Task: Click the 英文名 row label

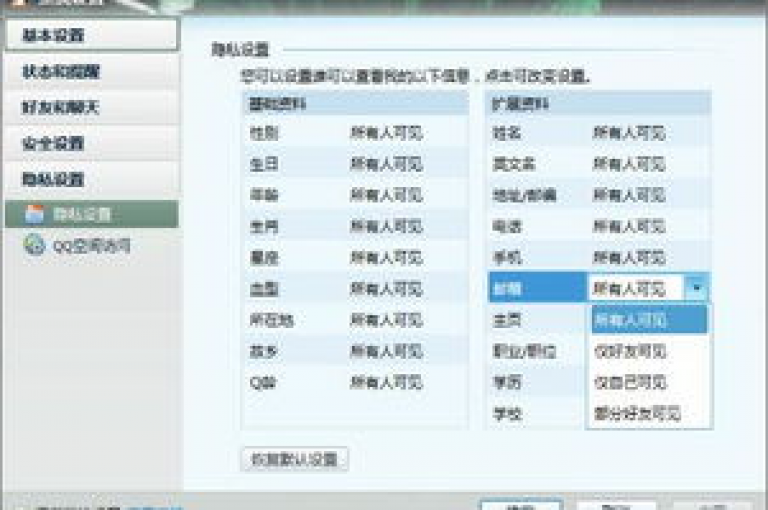Action: (x=513, y=164)
